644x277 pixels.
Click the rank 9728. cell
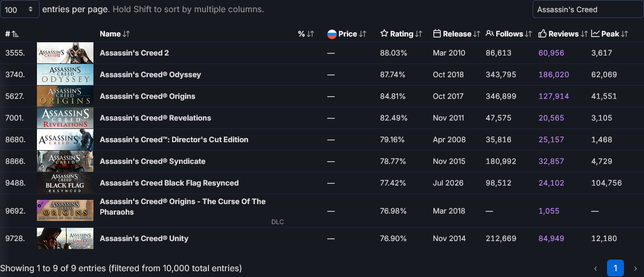[x=15, y=238]
